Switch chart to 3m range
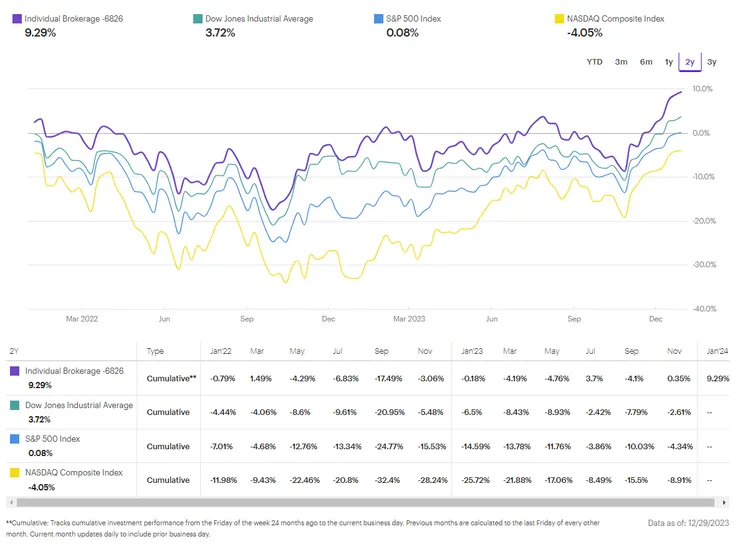The image size is (740, 545). coord(621,62)
